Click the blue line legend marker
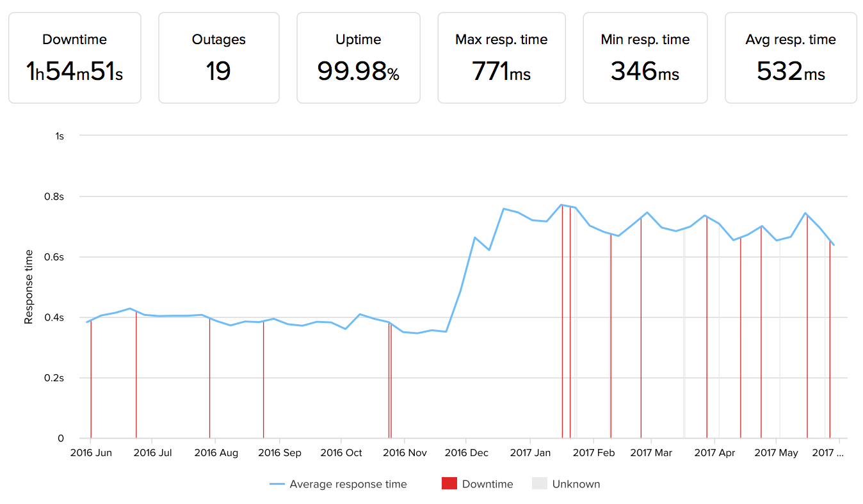The height and width of the screenshot is (504, 863). [277, 484]
